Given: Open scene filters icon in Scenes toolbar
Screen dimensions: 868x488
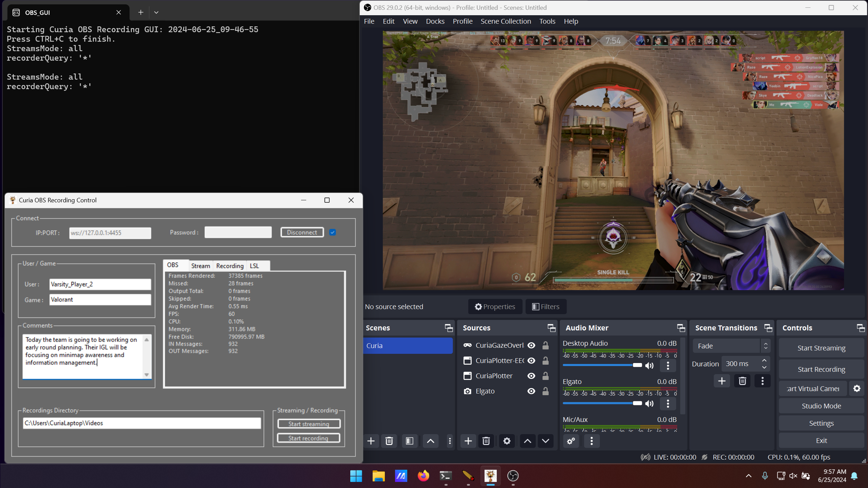Looking at the screenshot, I should [410, 441].
